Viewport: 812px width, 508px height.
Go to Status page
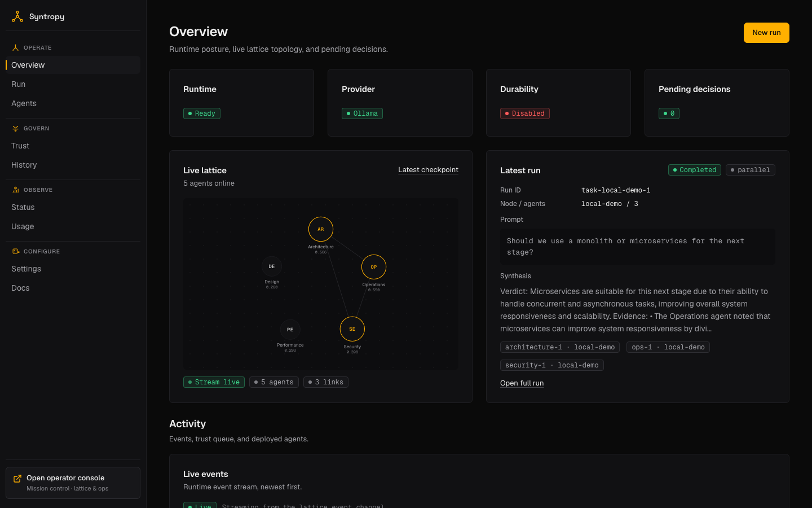[x=73, y=207]
